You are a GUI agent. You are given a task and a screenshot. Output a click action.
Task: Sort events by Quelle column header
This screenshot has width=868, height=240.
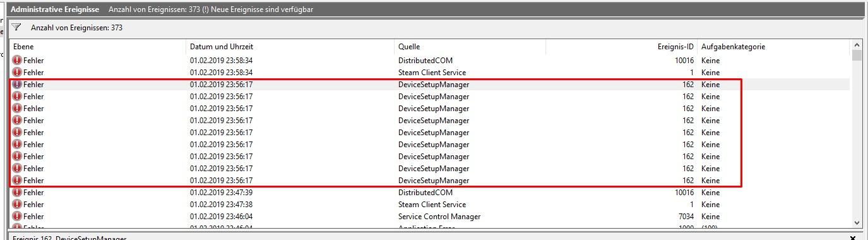pyautogui.click(x=470, y=47)
